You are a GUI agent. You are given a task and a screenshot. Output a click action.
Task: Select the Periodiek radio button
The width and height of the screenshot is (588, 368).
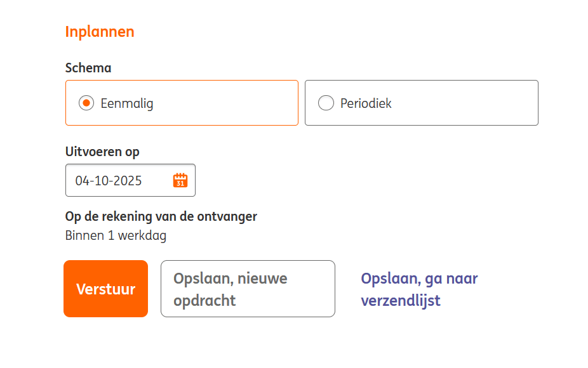click(x=326, y=103)
